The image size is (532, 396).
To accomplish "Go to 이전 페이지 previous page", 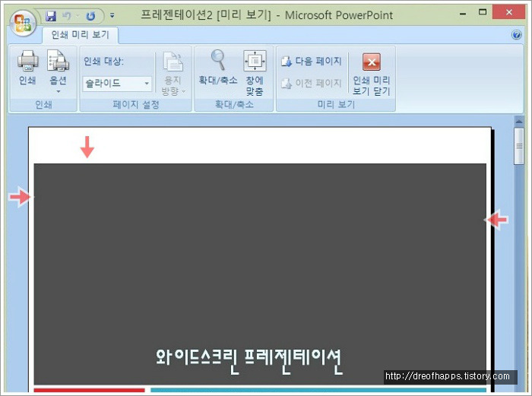I will click(311, 83).
